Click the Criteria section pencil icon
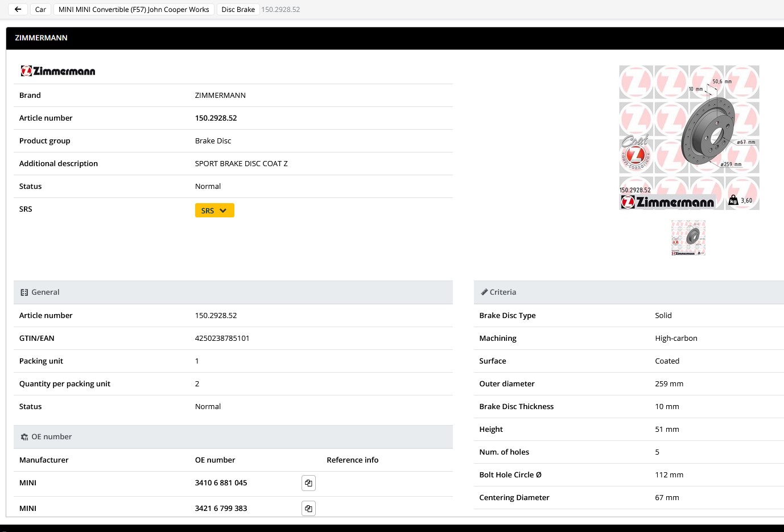This screenshot has height=532, width=784. 484,292
